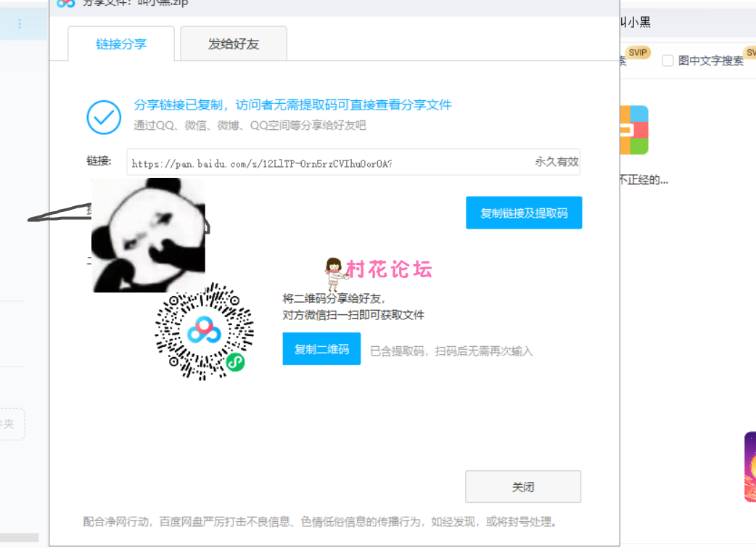
Task: Open the 发给好友 tab
Action: coord(234,44)
